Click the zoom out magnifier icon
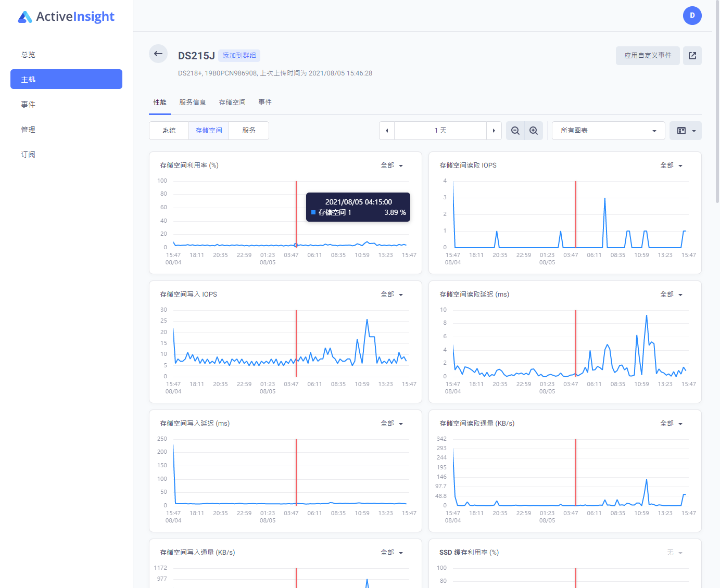Screen dimensions: 720x588 (515, 131)
